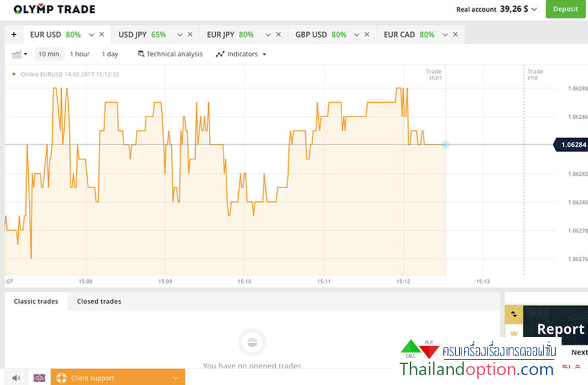Click the up-down arrows rating icon
This screenshot has width=588, height=385.
tap(514, 314)
